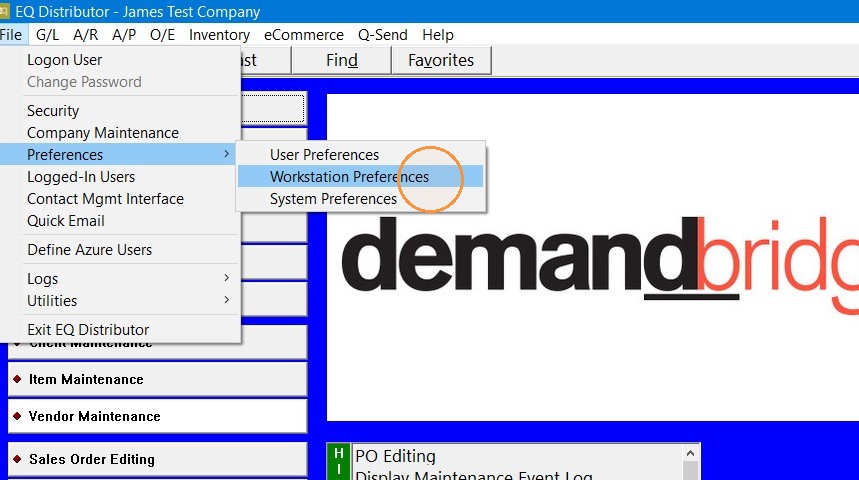The width and height of the screenshot is (859, 480).
Task: Select System Preferences in submenu
Action: 360,198
